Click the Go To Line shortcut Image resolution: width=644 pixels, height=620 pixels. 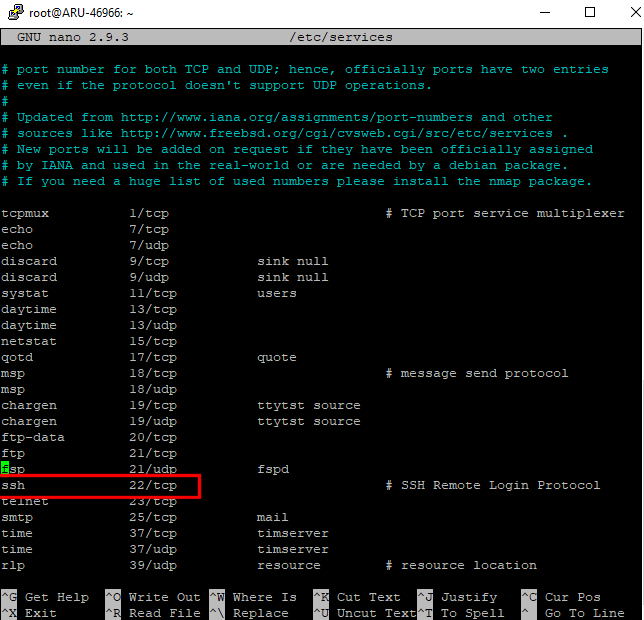(585, 613)
